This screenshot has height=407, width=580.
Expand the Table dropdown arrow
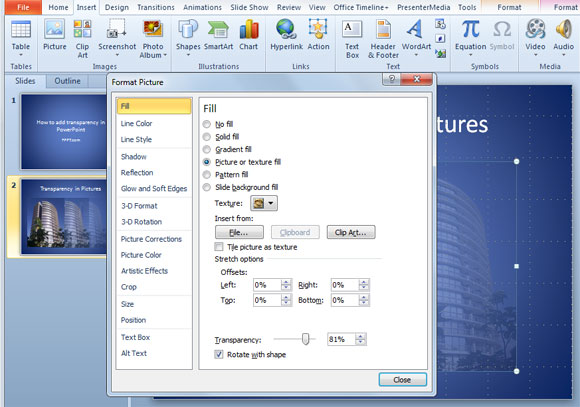pyautogui.click(x=21, y=55)
